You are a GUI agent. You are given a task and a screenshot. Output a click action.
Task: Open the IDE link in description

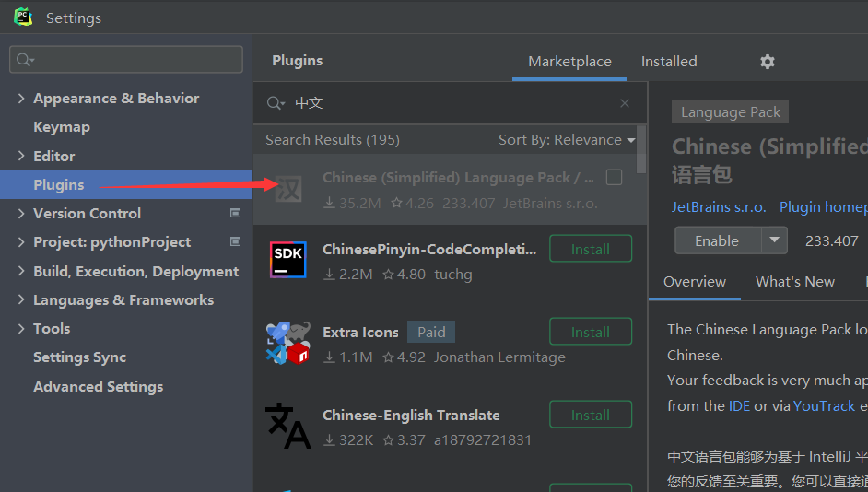tap(739, 406)
